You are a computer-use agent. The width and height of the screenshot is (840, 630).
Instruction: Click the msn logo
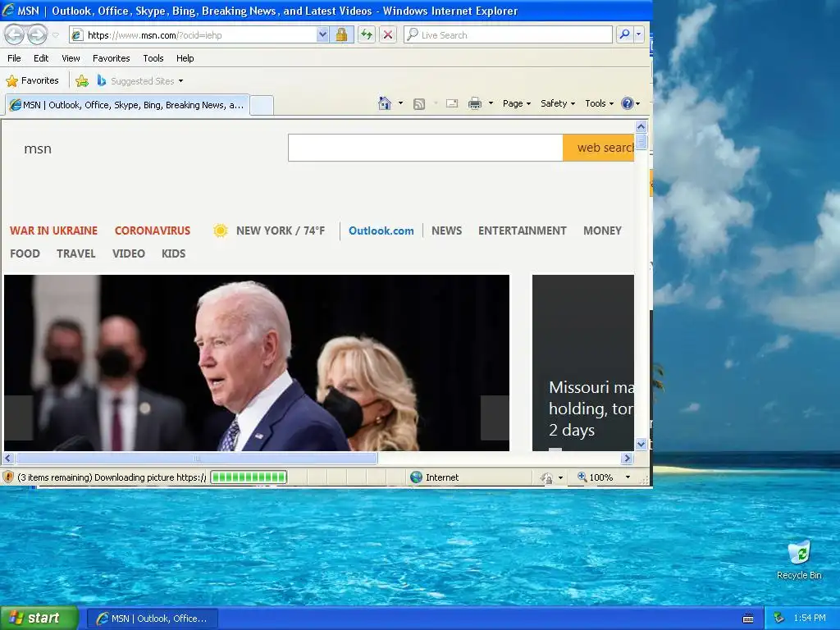38,148
